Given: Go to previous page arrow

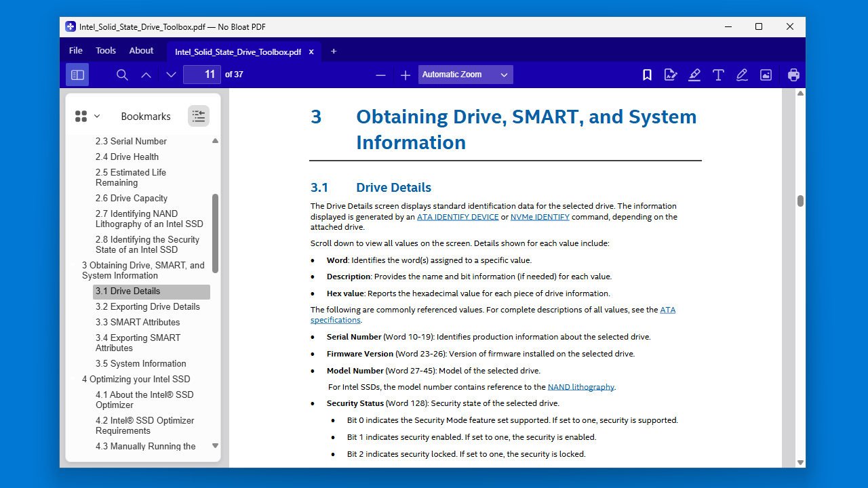Looking at the screenshot, I should (x=146, y=75).
